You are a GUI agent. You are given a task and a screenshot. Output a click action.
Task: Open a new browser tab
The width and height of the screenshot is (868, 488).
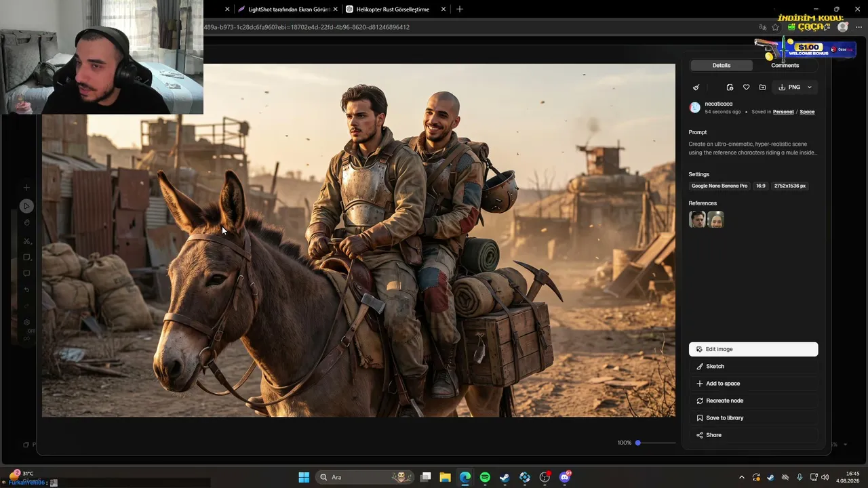pos(460,9)
